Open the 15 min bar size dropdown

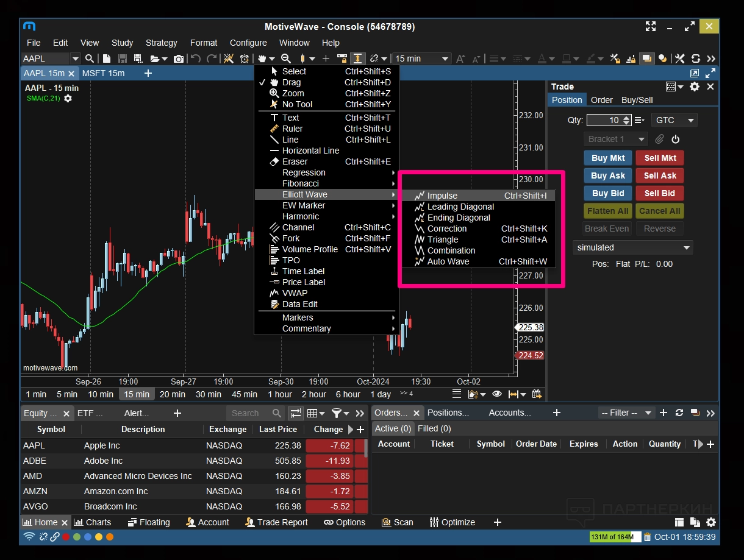pyautogui.click(x=421, y=58)
